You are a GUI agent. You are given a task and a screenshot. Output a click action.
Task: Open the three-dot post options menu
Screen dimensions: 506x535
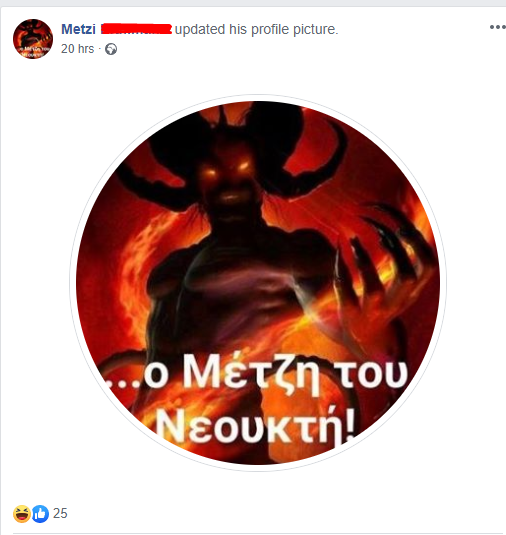[x=497, y=27]
